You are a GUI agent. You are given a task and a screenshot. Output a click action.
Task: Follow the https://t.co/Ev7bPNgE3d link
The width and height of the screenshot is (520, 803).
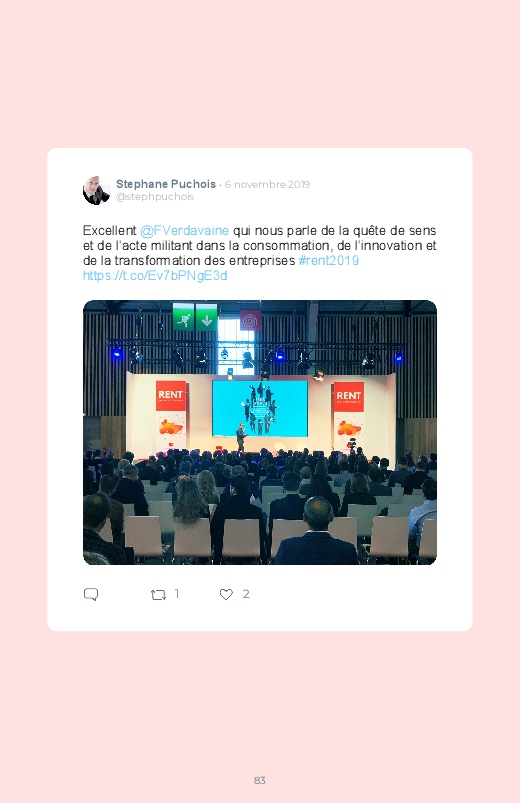[x=155, y=276]
